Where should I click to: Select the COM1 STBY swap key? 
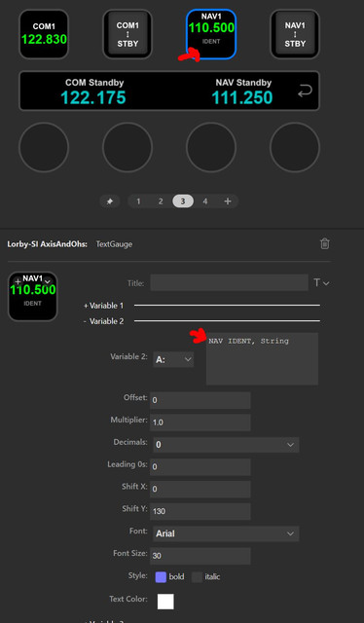pyautogui.click(x=127, y=34)
